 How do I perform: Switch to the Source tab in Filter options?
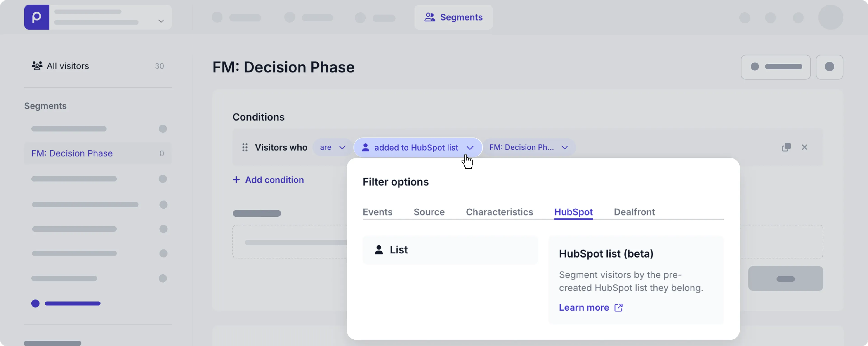pos(429,212)
